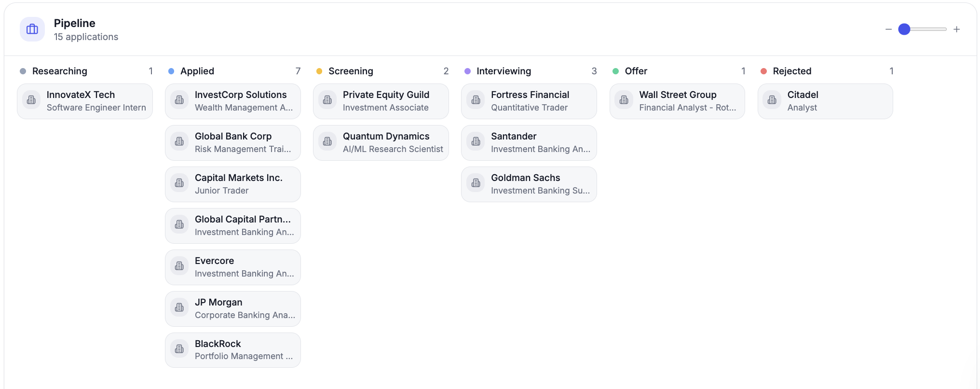Click the building icon on BlackRock card
The height and width of the screenshot is (389, 980).
coord(179,349)
